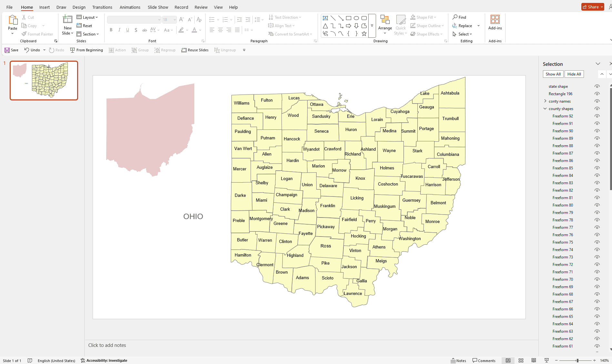Start slideshow From Beginning

tap(87, 50)
